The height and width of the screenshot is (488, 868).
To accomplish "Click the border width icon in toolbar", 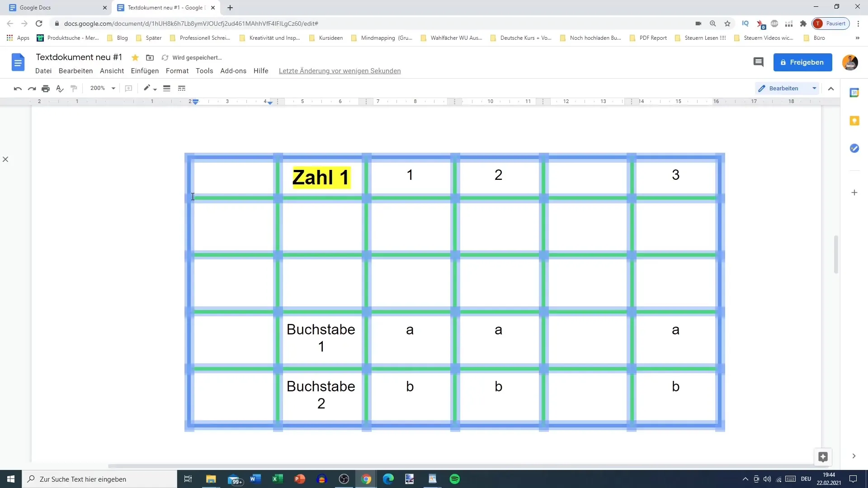I will 166,88.
